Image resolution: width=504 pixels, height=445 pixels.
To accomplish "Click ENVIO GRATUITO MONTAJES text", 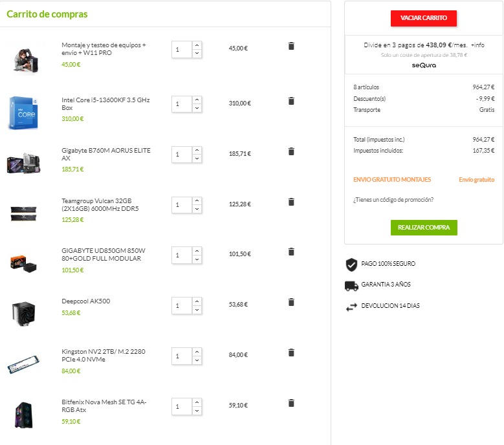I will click(392, 180).
